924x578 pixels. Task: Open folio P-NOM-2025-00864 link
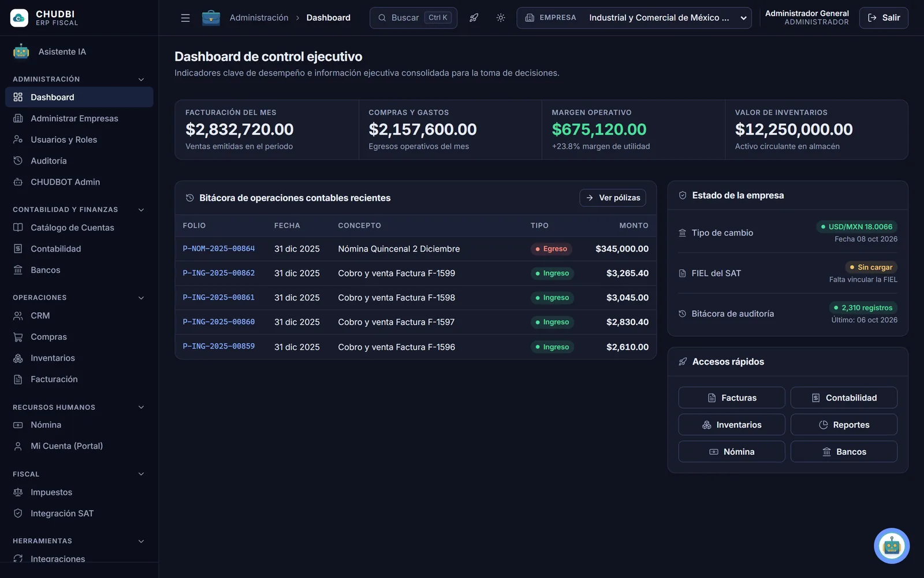219,249
